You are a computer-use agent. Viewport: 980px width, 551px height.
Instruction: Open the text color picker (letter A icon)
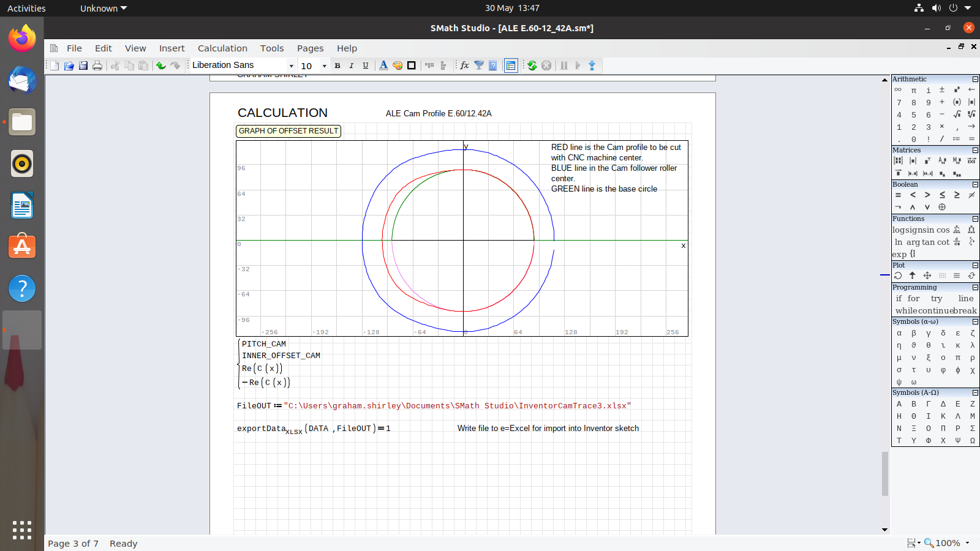click(383, 66)
